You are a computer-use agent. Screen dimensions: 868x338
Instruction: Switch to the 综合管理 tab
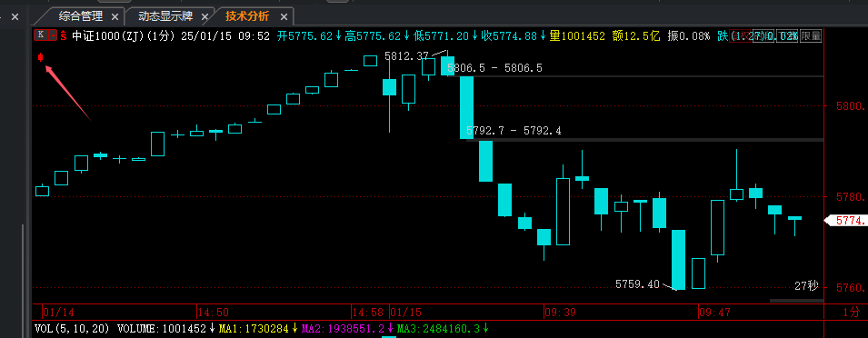tap(81, 16)
